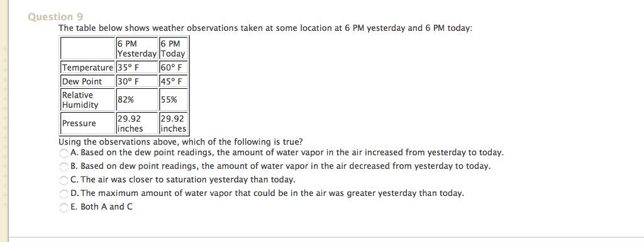Viewport: 644px width, 242px height.
Task: Click the 'Relative Humidity' row label
Action: [87, 100]
